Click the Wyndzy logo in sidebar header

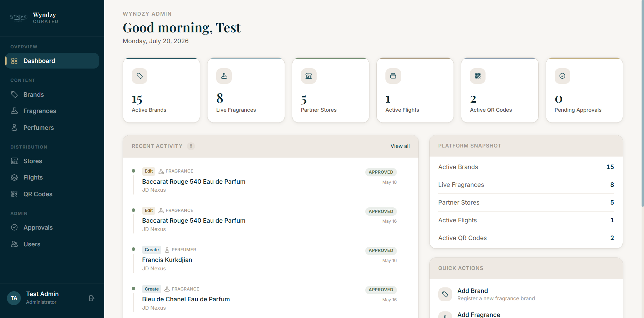(x=18, y=17)
